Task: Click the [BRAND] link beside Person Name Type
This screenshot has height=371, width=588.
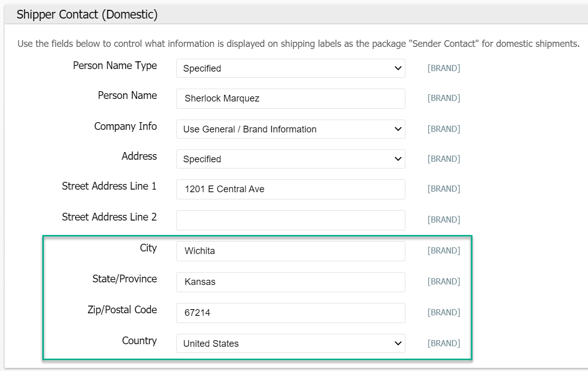Action: point(444,69)
